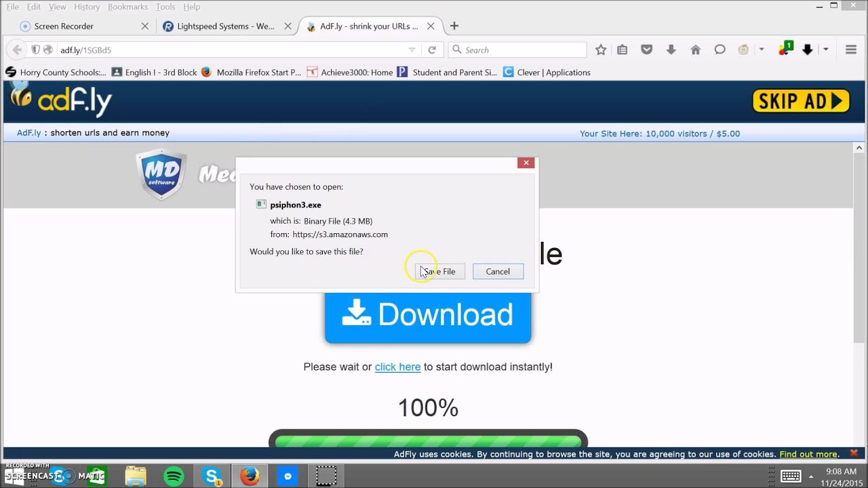Open Student and Parent Sign In bookmark
The image size is (868, 488).
point(447,73)
